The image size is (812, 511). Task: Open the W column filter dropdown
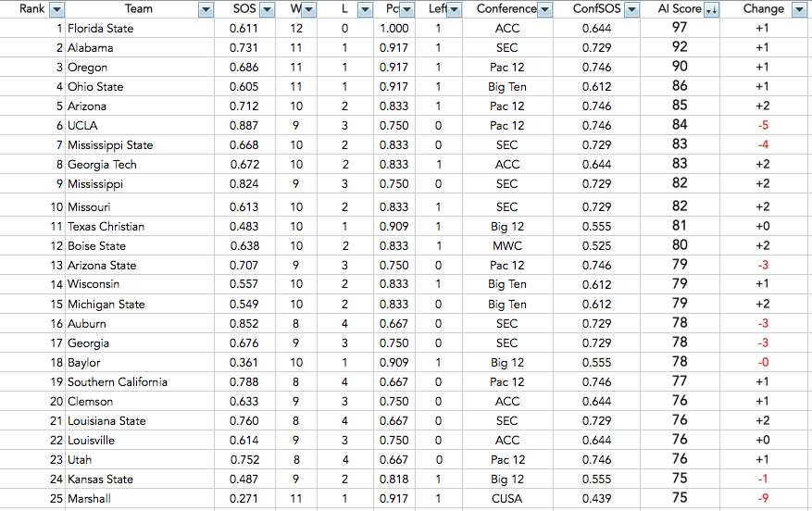pyautogui.click(x=309, y=9)
